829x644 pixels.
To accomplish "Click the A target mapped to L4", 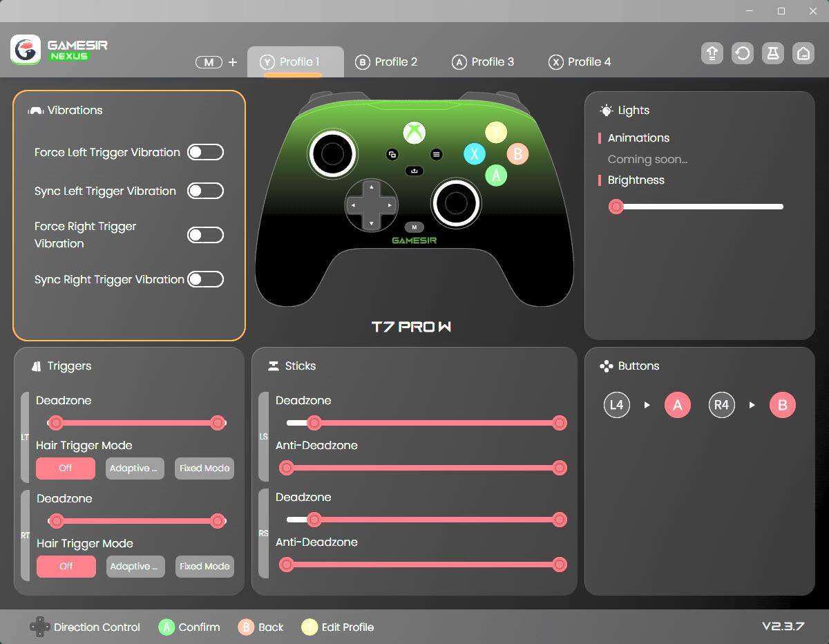I will coord(678,405).
